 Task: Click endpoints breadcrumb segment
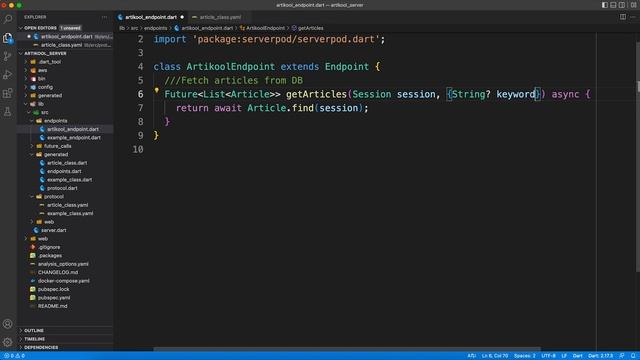click(156, 28)
